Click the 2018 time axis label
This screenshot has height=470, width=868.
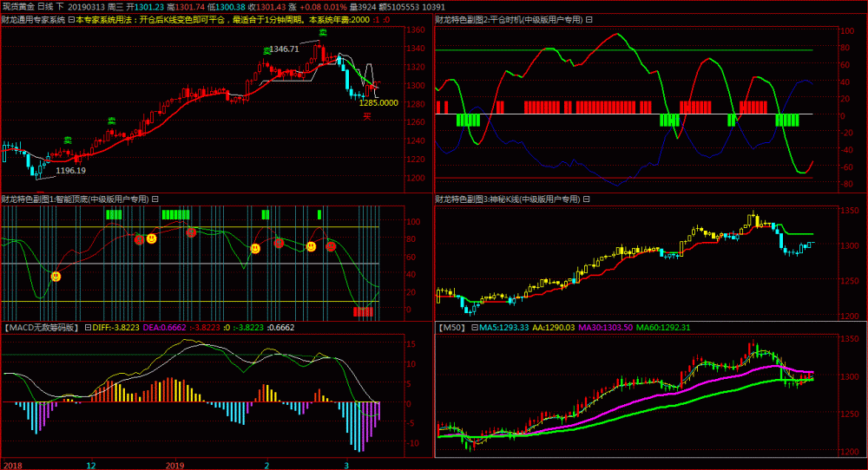pos(13,465)
